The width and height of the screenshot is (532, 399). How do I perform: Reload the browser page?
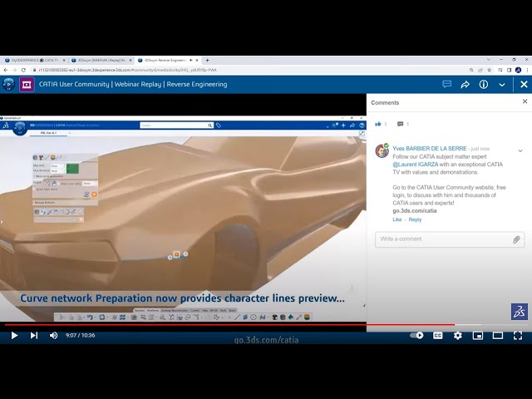point(23,70)
